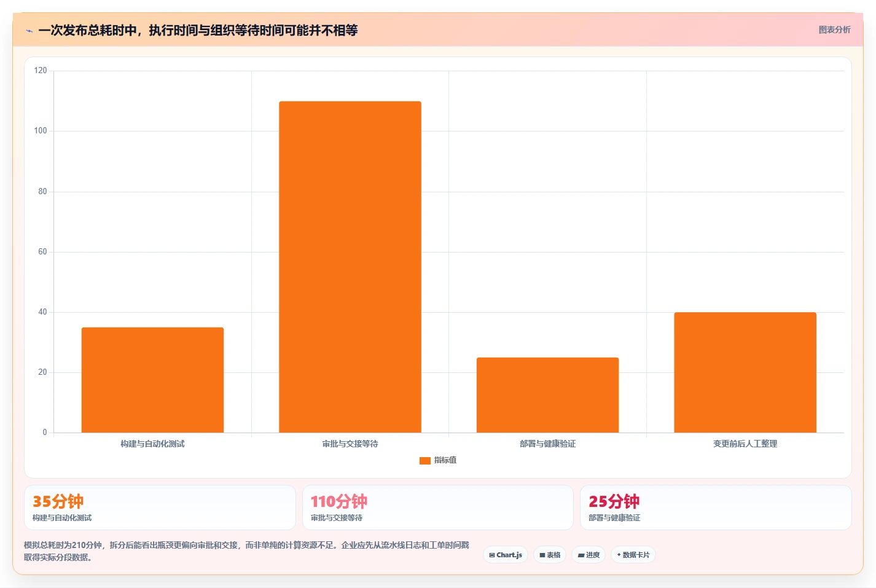Viewport: 876px width, 588px height.
Task: Click the 进度 tag pill
Action: [x=589, y=555]
